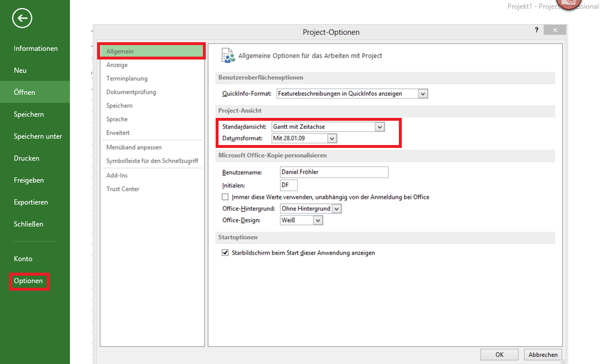607x364 pixels.
Task: Uncheck Startbildschirm beim Start checkbox
Action: [x=225, y=252]
